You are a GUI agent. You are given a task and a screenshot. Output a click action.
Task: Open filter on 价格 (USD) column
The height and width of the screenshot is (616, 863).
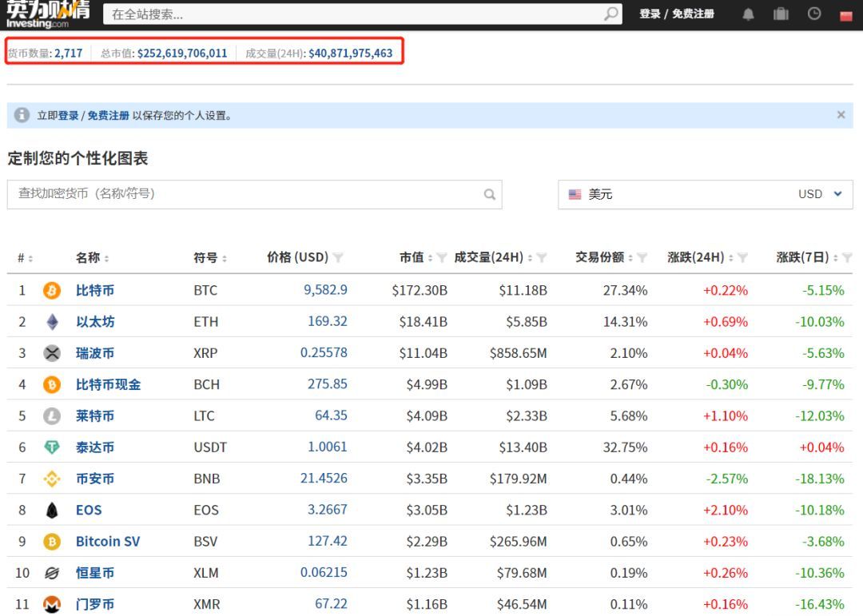coord(338,257)
